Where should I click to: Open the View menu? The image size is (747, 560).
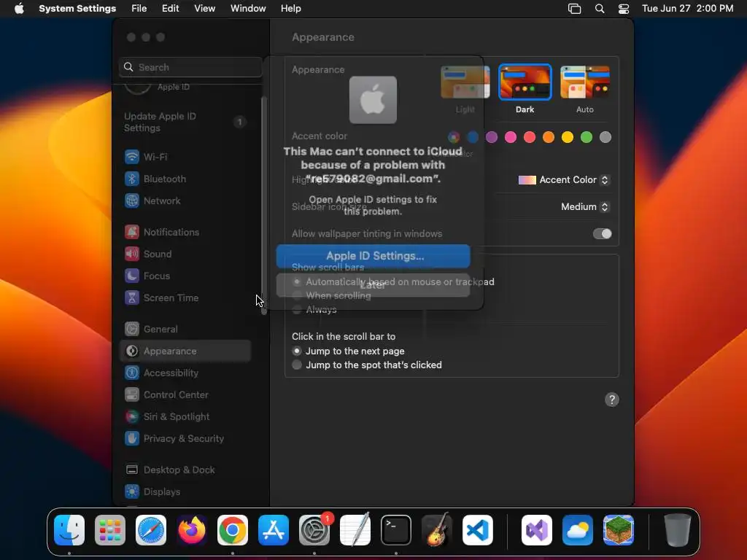(205, 9)
